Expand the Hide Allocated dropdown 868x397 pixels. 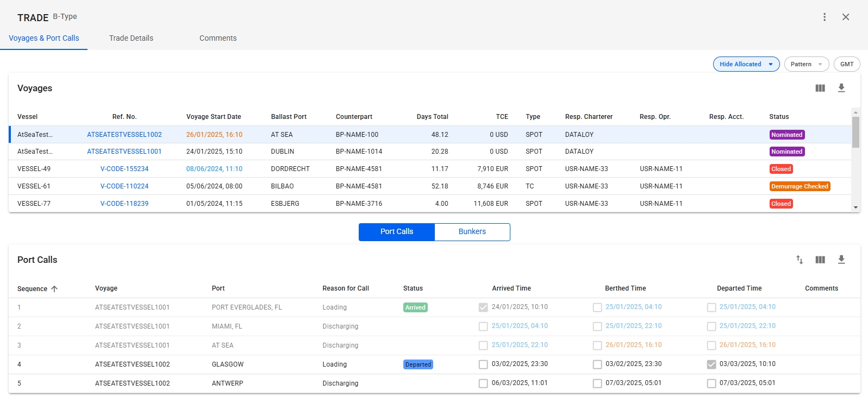pyautogui.click(x=746, y=64)
